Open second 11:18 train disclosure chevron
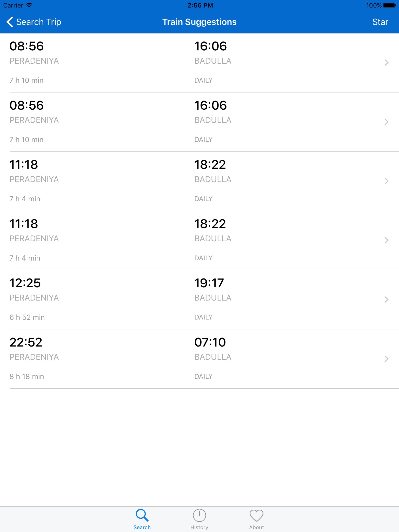The height and width of the screenshot is (532, 399). pos(386,240)
